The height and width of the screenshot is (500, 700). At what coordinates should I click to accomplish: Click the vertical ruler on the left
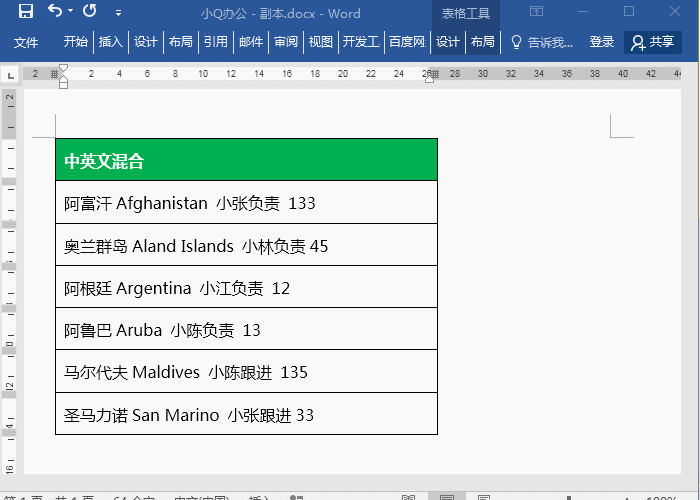point(10,281)
